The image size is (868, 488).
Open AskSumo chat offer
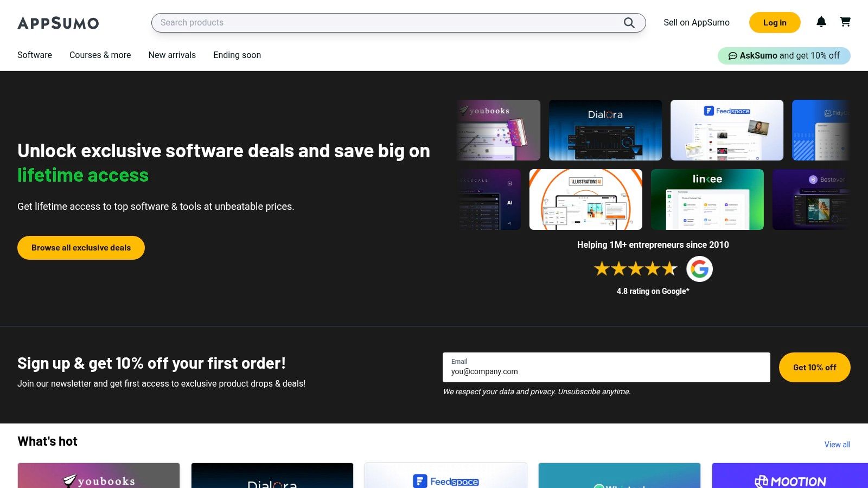[784, 55]
